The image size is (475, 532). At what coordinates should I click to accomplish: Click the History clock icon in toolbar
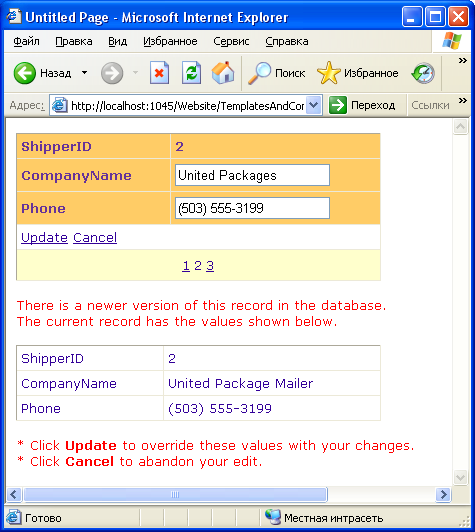click(423, 73)
